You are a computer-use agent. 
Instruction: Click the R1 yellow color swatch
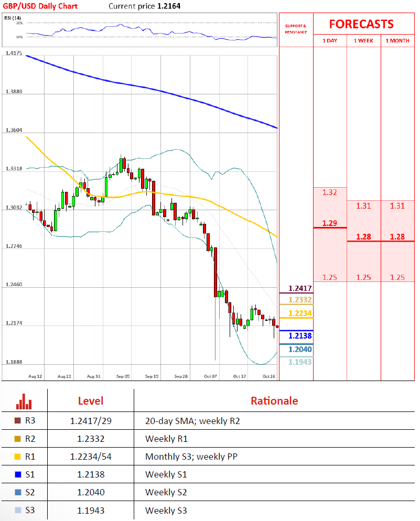(18, 457)
